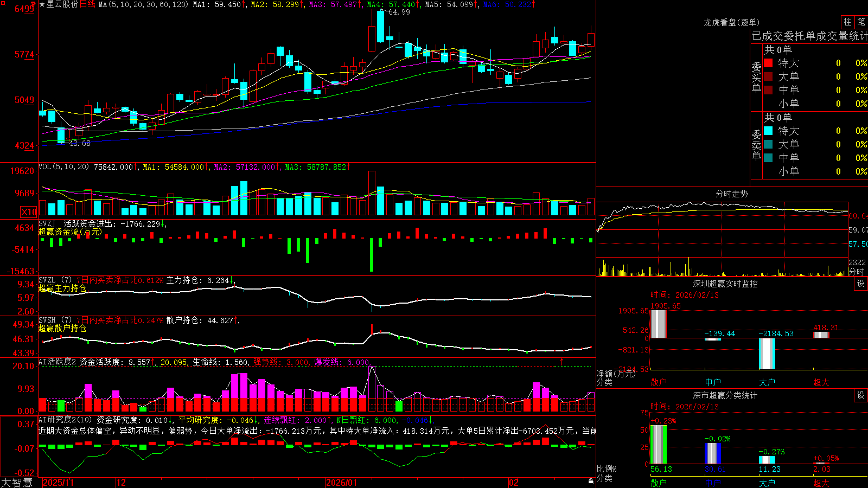Click the X10 volume scale icon
Image resolution: width=868 pixels, height=488 pixels.
tap(28, 212)
